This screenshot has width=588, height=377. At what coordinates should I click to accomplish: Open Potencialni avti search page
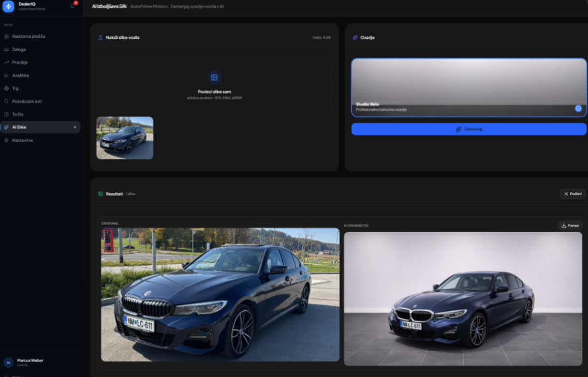coord(27,101)
